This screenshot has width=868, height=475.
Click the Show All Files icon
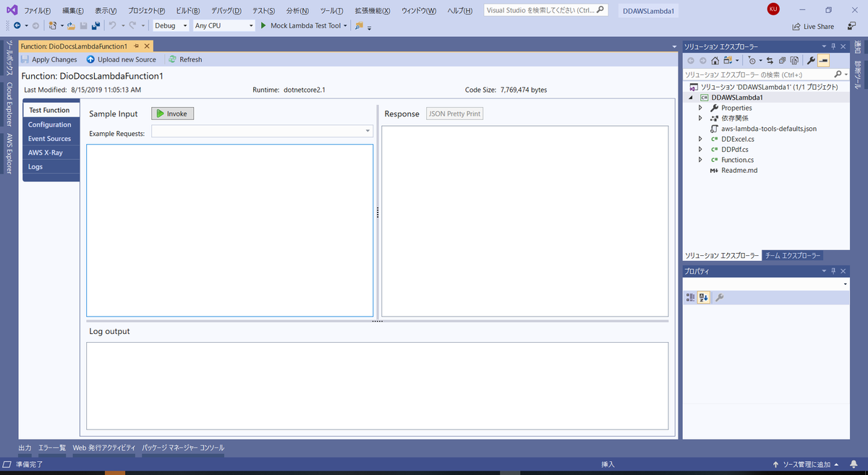[794, 61]
